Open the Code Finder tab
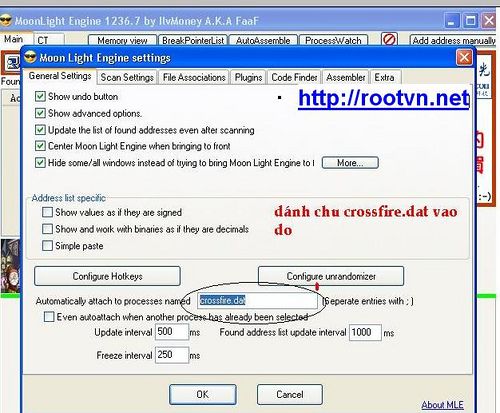The height and width of the screenshot is (413, 500). click(294, 77)
